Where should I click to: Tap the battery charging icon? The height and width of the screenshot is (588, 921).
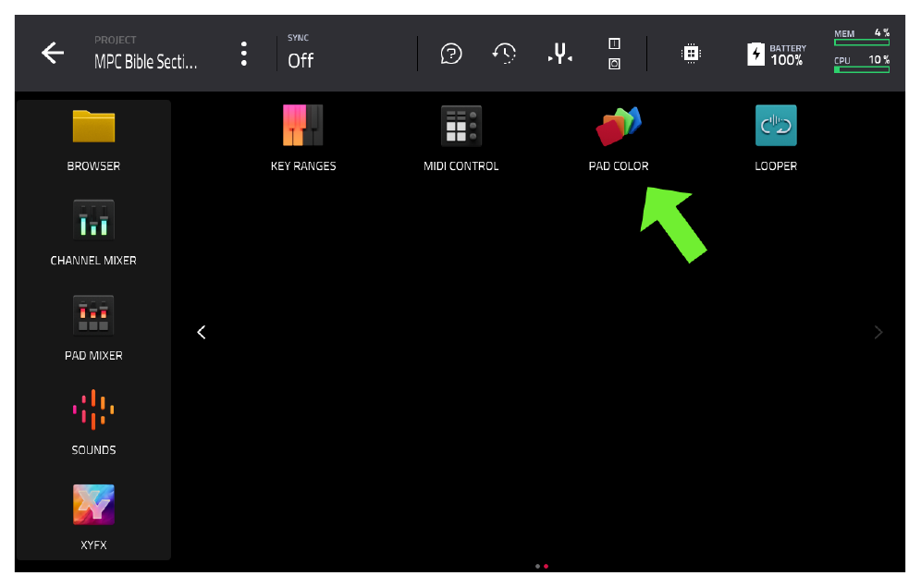[x=756, y=54]
